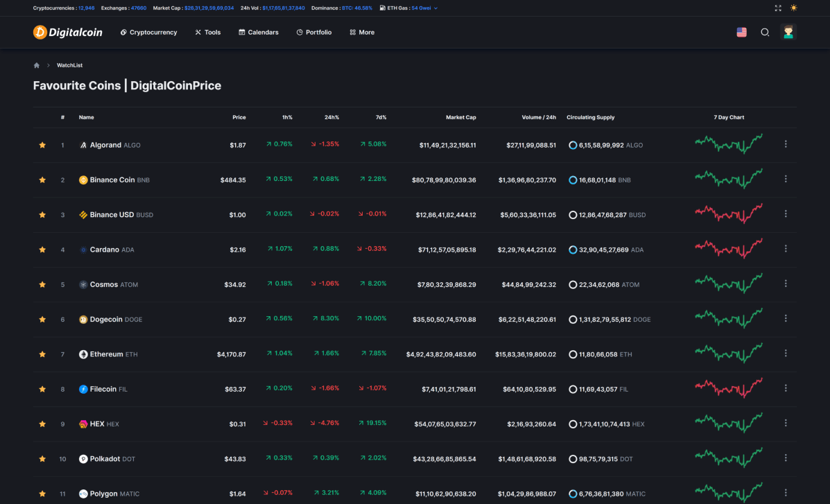Image resolution: width=830 pixels, height=504 pixels.
Task: Open the three-dot menu for Ethereum
Action: 786,353
